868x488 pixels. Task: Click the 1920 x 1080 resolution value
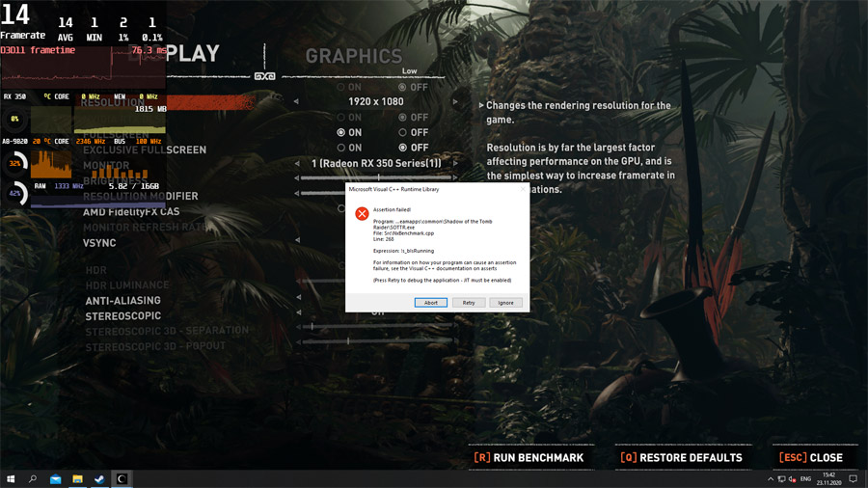click(376, 102)
